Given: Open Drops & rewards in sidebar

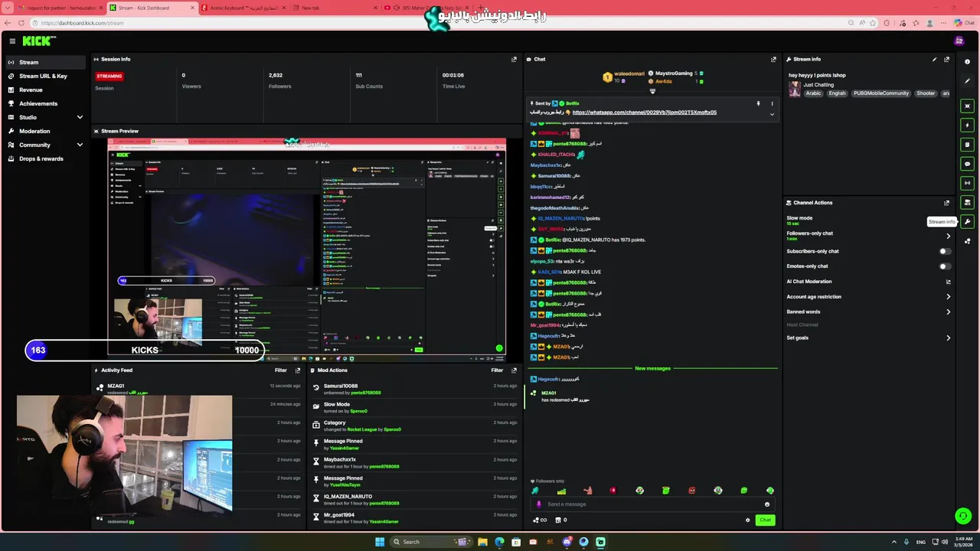Looking at the screenshot, I should [45, 158].
